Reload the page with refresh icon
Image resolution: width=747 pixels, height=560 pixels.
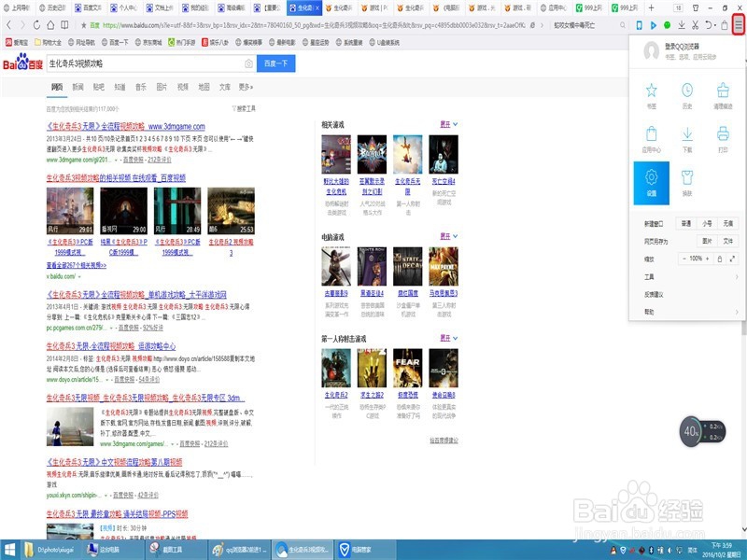point(36,25)
